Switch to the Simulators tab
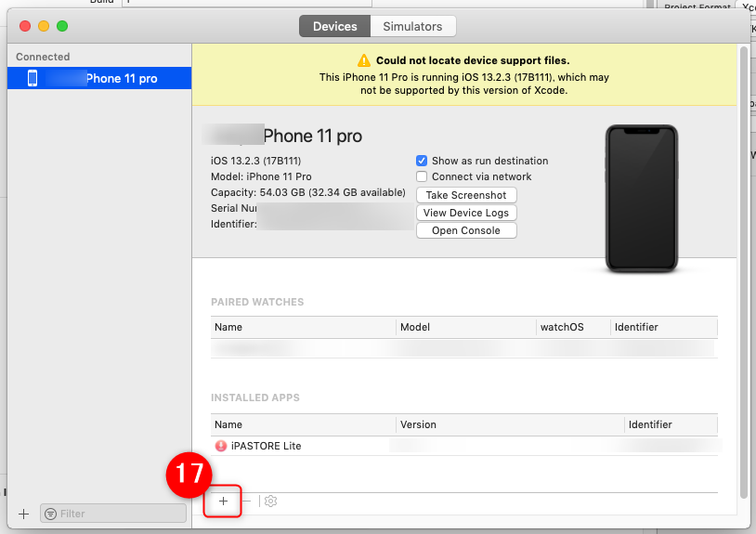Screen dimensions: 756x534 tap(412, 26)
